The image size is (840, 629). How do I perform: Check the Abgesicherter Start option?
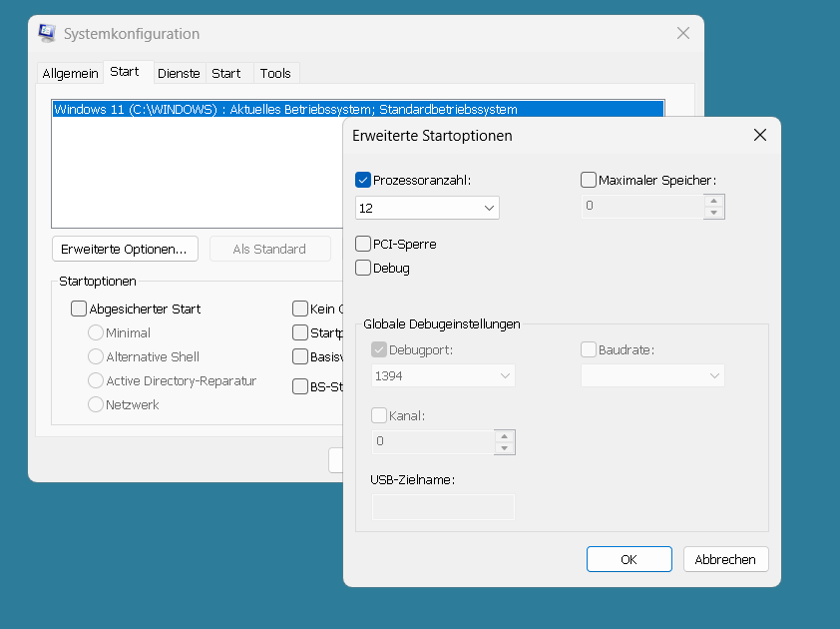pos(79,310)
